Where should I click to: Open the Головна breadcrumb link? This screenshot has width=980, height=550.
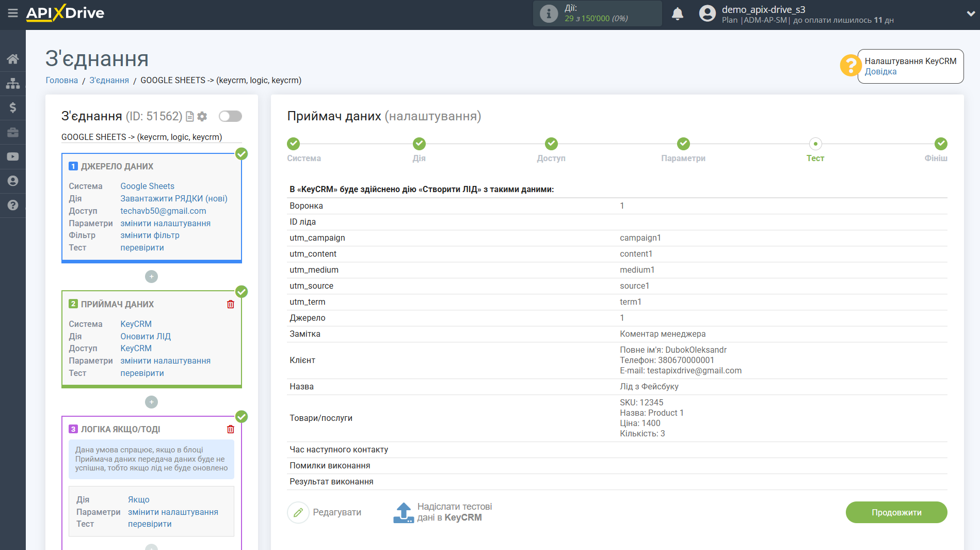tap(62, 80)
